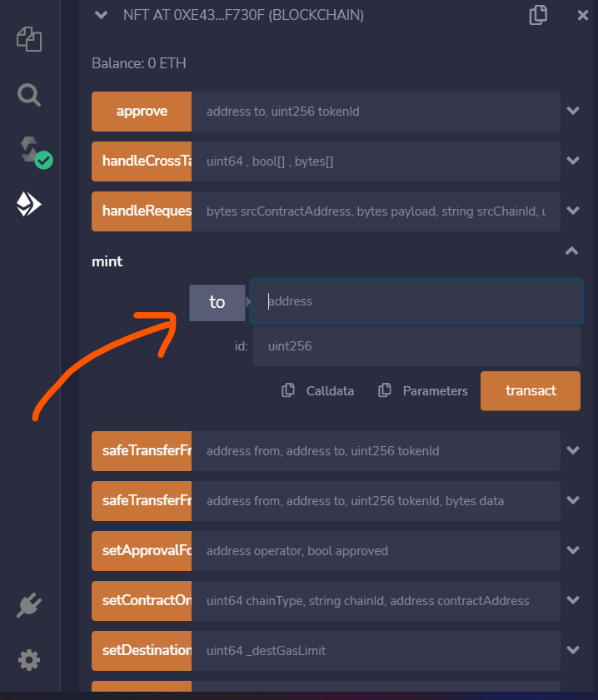Open the Plugin manager plug icon
This screenshot has width=598, height=700.
point(28,605)
